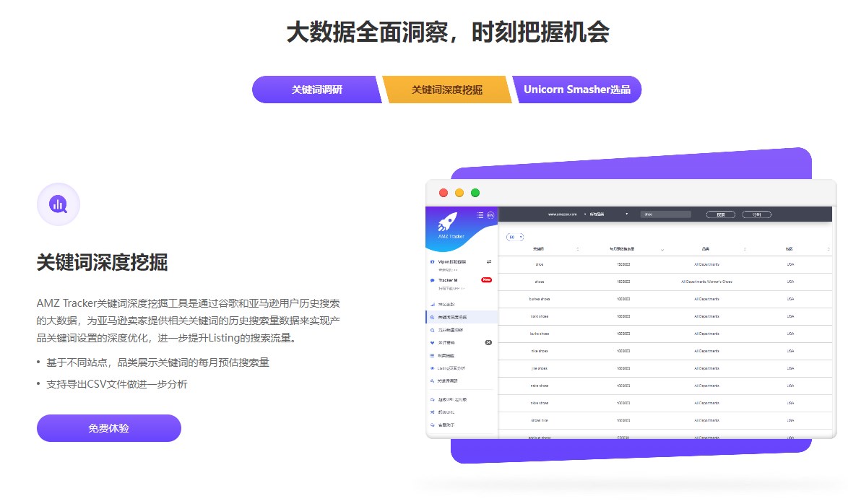Click the yellow window minimize dot
Viewport: 848px width, 504px height.
[x=459, y=193]
